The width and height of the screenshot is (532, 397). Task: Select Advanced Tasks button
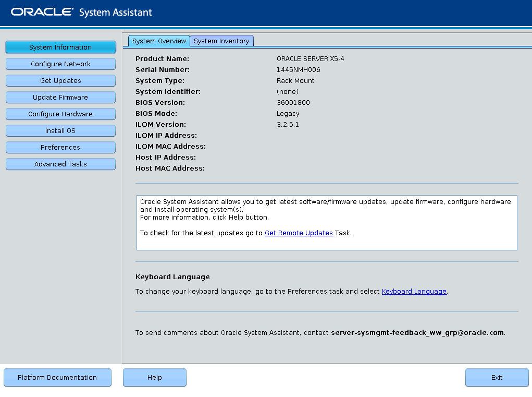tap(60, 164)
